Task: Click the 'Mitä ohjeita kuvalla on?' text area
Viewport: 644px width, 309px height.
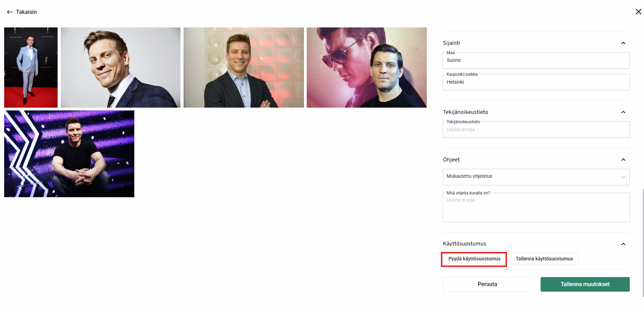Action: [x=536, y=208]
